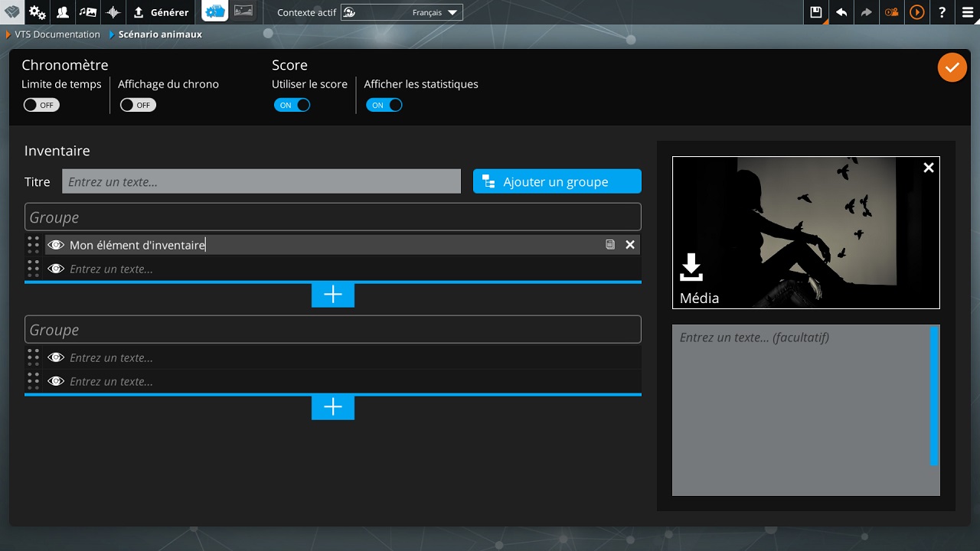980x551 pixels.
Task: Click the undo arrow icon
Action: coord(841,11)
